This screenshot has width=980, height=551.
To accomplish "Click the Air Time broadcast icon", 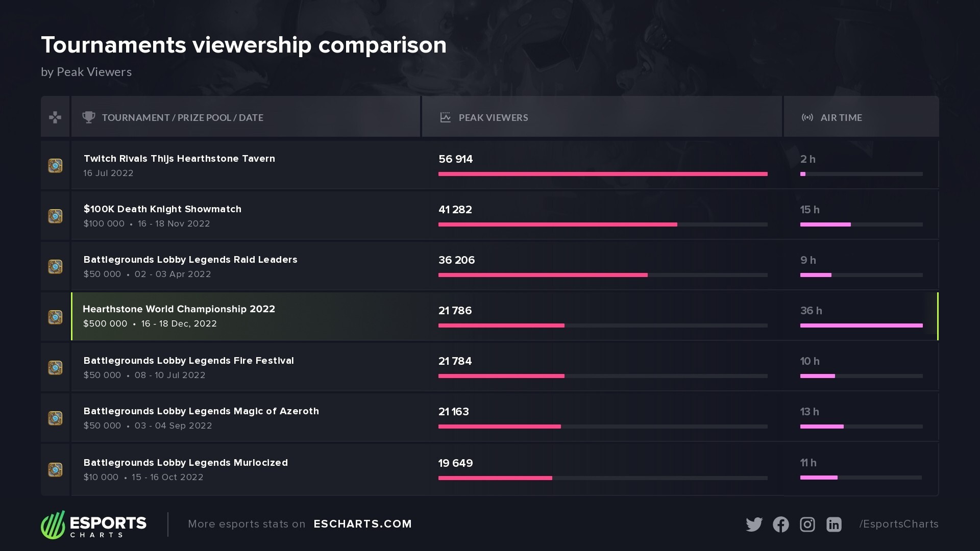I will pos(807,117).
